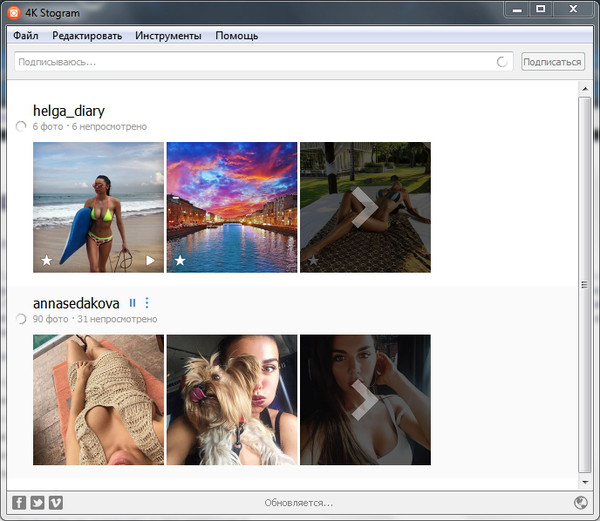600x521 pixels.
Task: Click the 4K Stogram app icon
Action: pos(14,12)
